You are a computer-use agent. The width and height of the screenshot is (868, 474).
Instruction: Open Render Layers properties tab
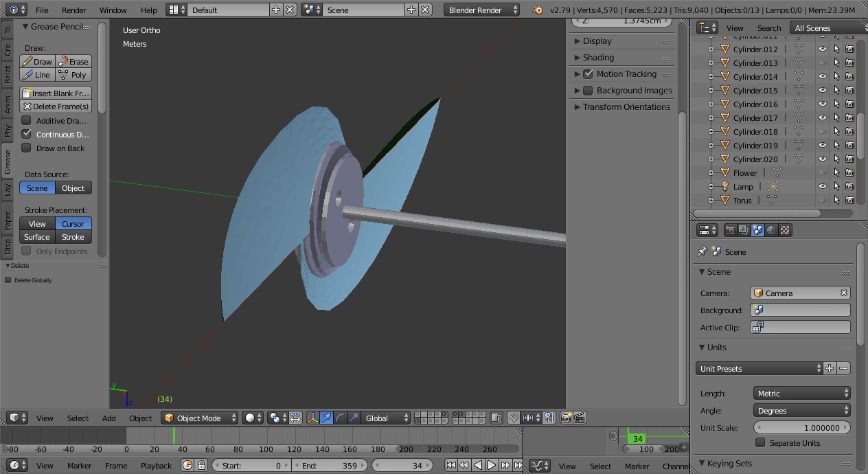click(744, 230)
